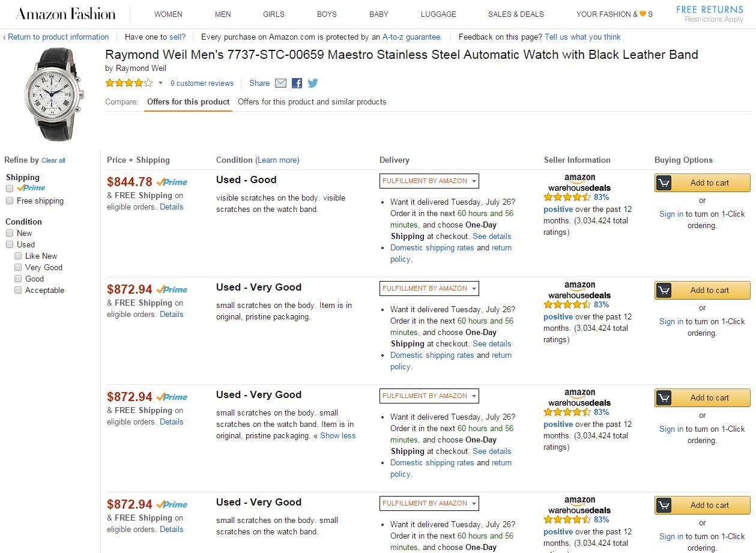Collapse description with Show less link
The width and height of the screenshot is (756, 553).
[337, 436]
